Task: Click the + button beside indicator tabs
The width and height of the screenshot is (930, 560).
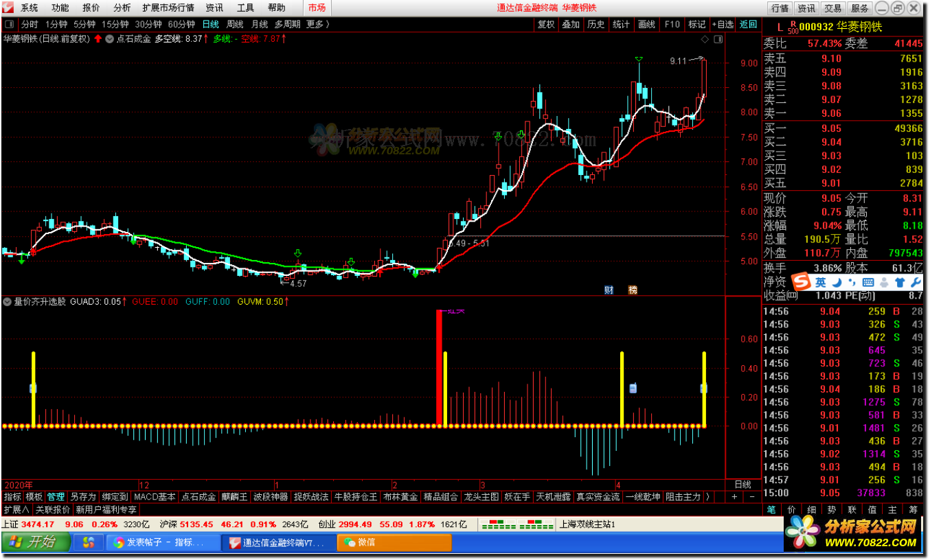Action: click(x=734, y=497)
